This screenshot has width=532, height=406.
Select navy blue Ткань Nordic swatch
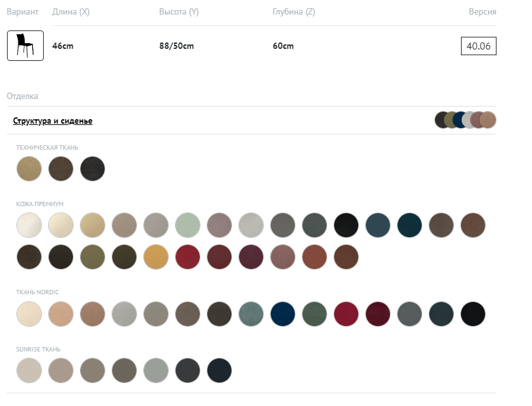(283, 314)
